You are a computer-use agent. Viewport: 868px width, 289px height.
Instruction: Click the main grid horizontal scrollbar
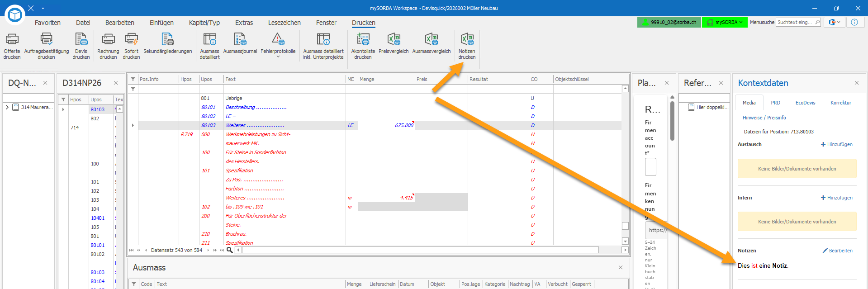pos(420,250)
